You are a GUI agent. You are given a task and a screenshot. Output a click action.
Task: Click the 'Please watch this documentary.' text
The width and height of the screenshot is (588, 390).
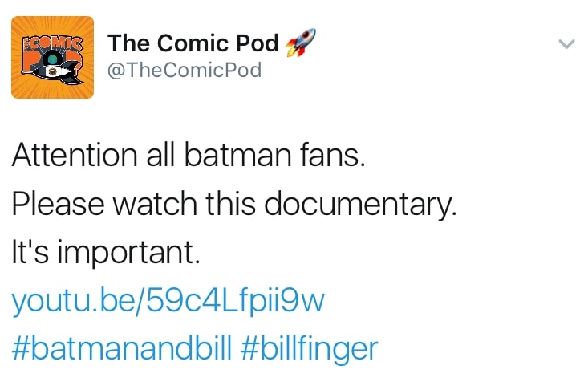(233, 205)
